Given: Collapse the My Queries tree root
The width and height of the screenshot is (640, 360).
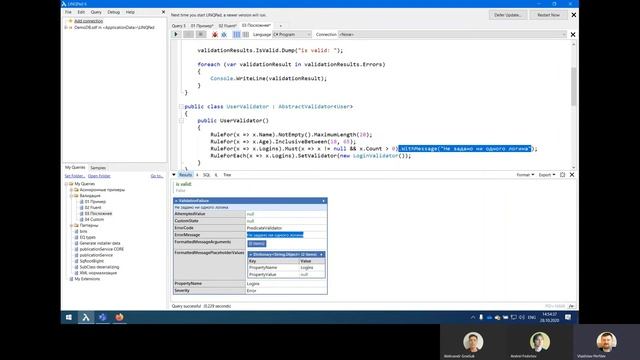Looking at the screenshot, I should (x=66, y=184).
